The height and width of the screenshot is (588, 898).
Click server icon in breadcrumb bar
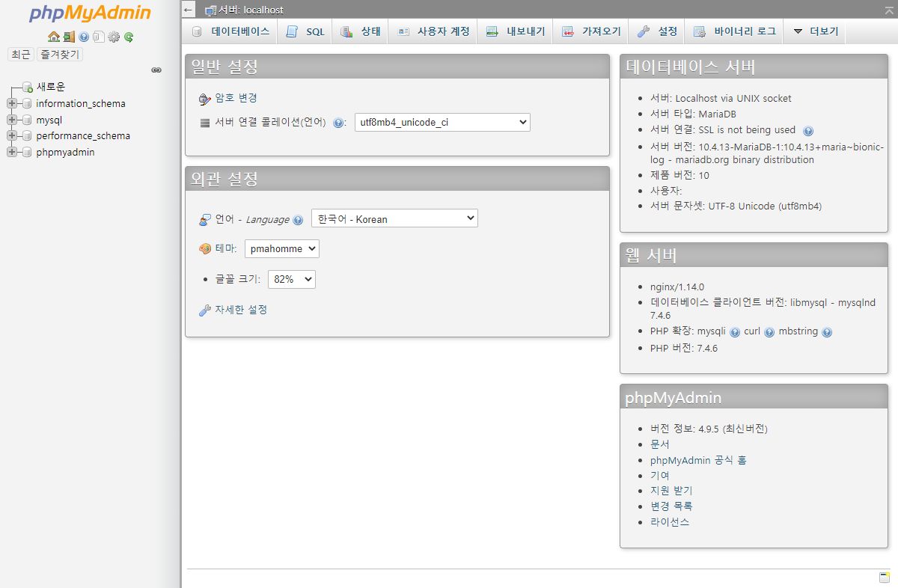click(210, 10)
